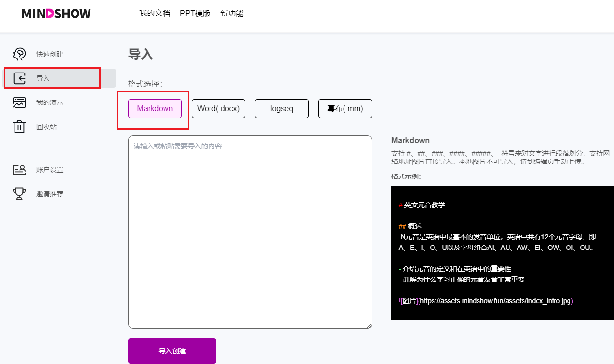Click the 导入 arrow icon in sidebar
The width and height of the screenshot is (614, 364).
pyautogui.click(x=19, y=78)
